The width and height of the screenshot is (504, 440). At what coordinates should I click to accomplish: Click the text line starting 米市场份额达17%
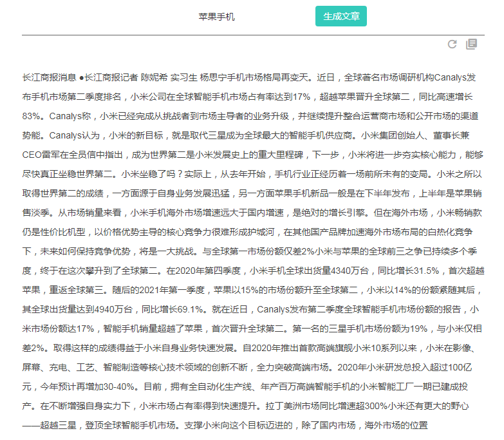tap(252, 329)
